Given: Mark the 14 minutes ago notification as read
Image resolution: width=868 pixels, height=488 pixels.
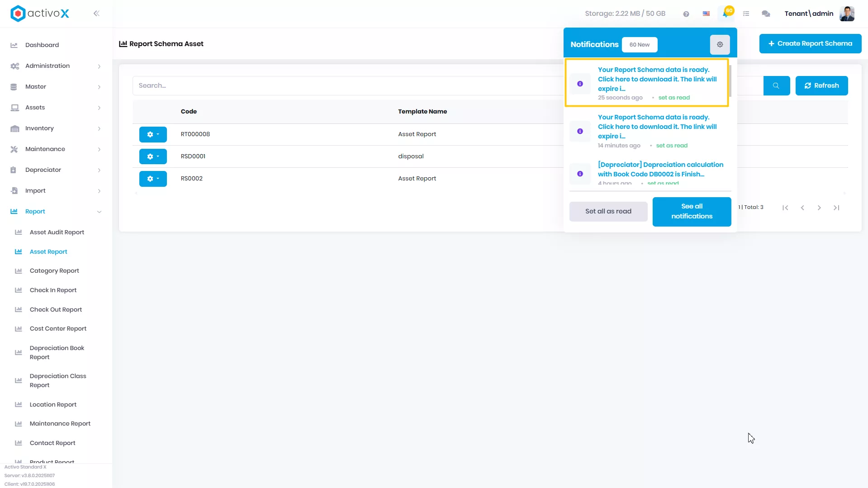Looking at the screenshot, I should pos(672,146).
